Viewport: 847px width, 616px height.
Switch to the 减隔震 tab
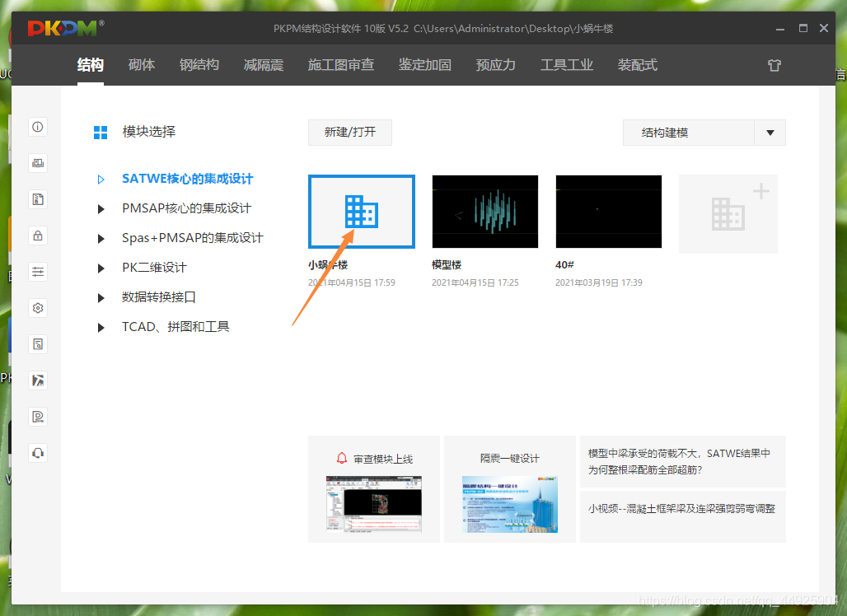264,65
